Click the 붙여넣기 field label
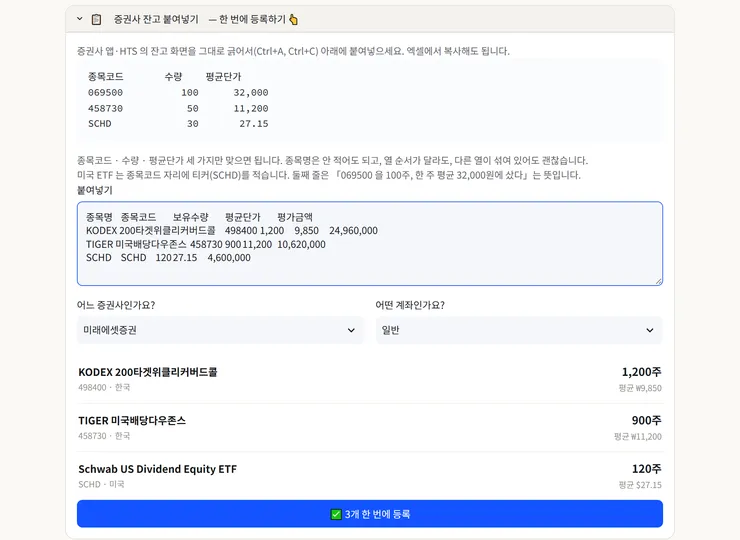 point(95,190)
